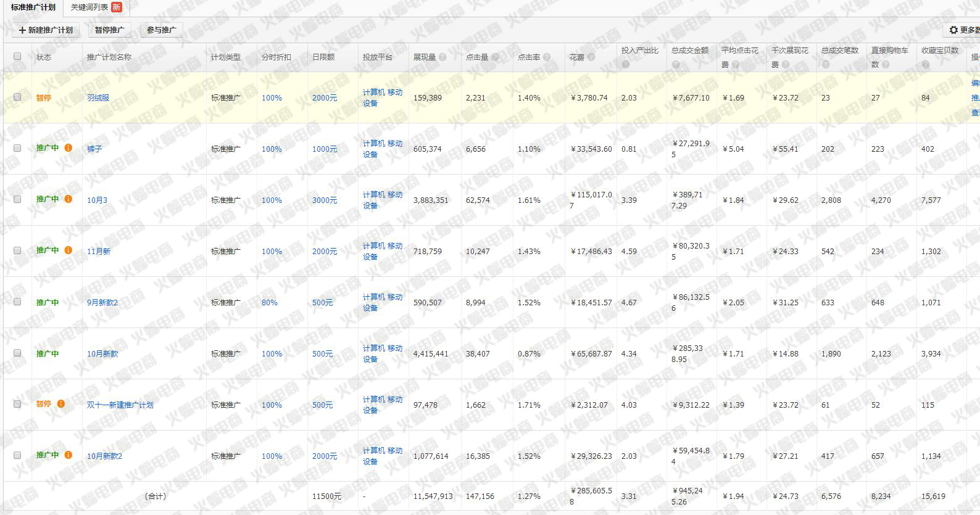Screen dimensions: 980x515
Task: Click the warning icon in 裤子 row
Action: (69, 148)
